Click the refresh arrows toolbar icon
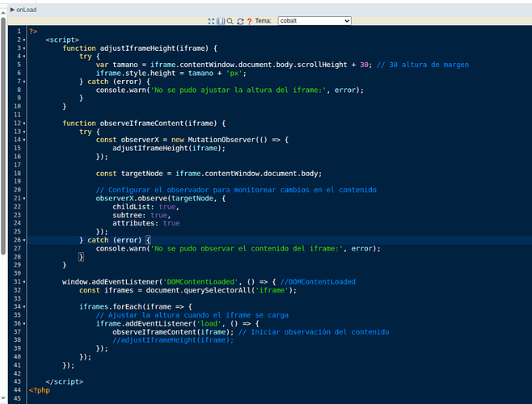The width and height of the screenshot is (532, 404). click(239, 21)
